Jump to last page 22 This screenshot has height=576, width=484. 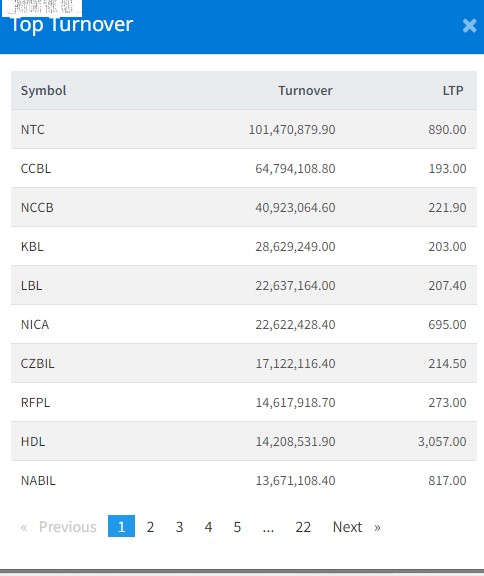303,526
